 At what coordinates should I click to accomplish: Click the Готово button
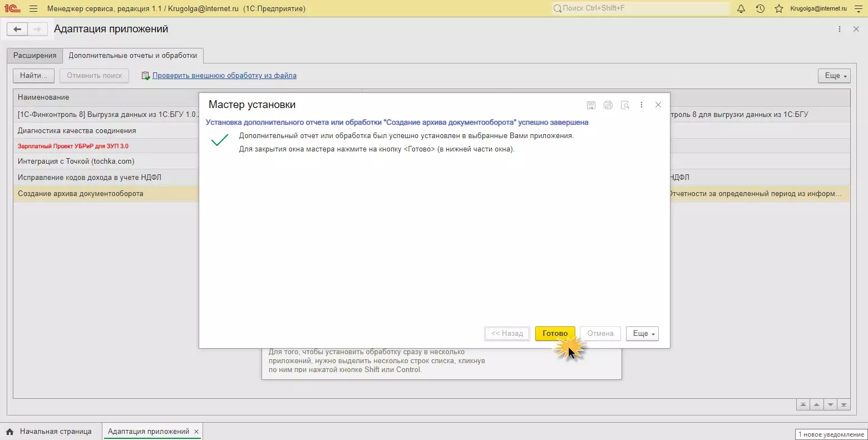coord(555,334)
